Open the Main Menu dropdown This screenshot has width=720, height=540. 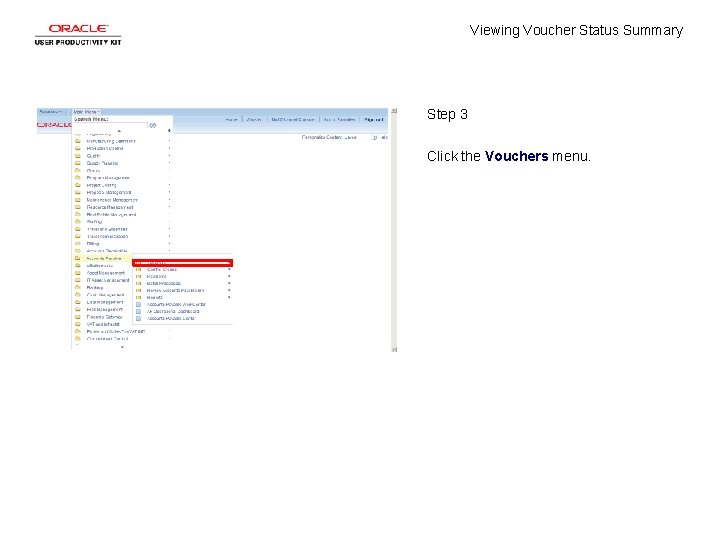pyautogui.click(x=86, y=112)
